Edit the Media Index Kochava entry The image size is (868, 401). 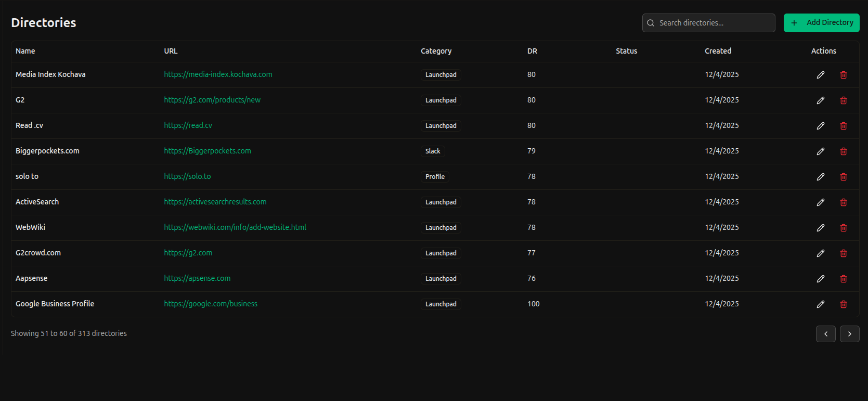point(820,75)
